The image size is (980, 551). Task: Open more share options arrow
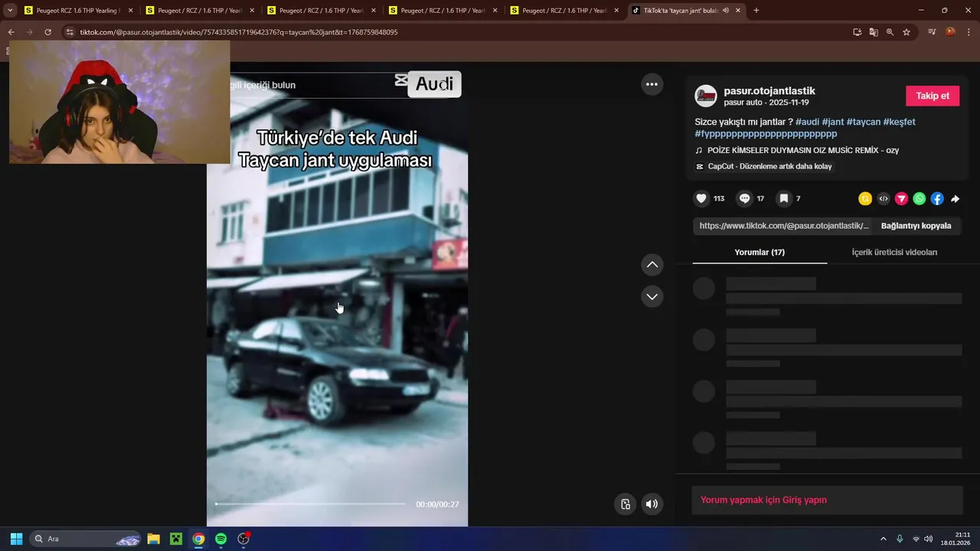955,199
